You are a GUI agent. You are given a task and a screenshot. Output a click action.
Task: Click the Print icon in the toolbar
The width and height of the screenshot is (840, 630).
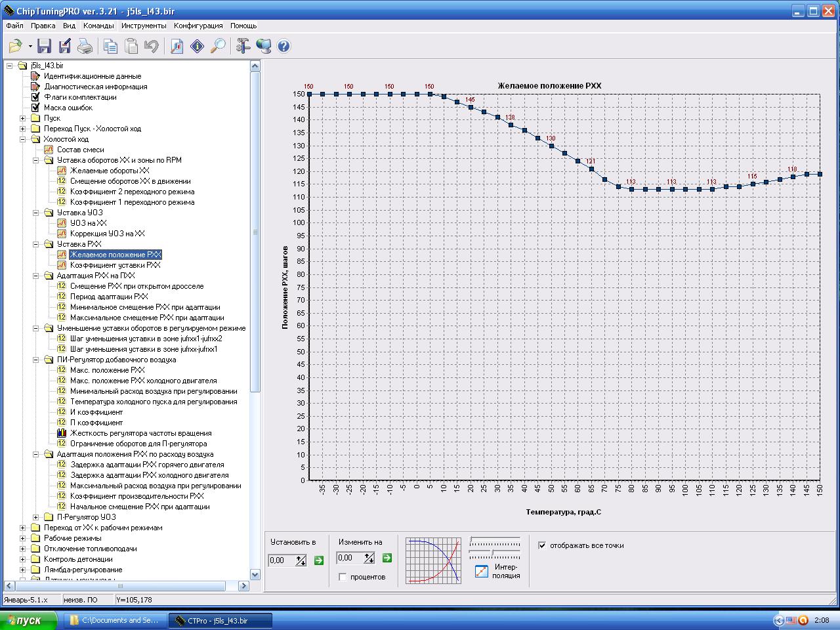[85, 46]
